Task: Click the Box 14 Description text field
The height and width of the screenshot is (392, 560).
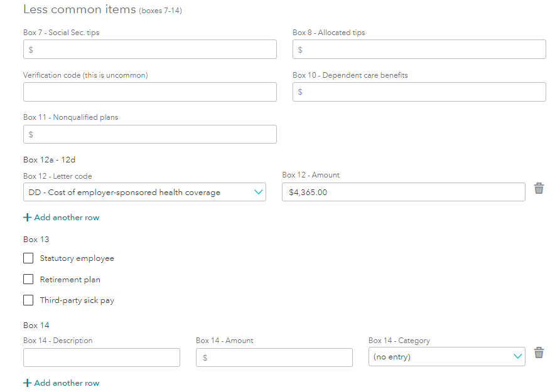Action: pyautogui.click(x=102, y=358)
